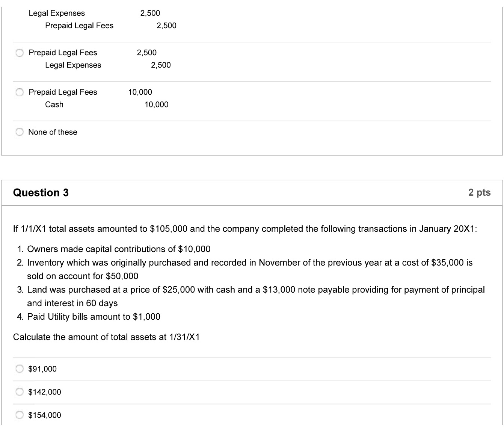Click the "Owners made capital contributions" list item
Screen dimensions: 504x432
[x=119, y=249]
